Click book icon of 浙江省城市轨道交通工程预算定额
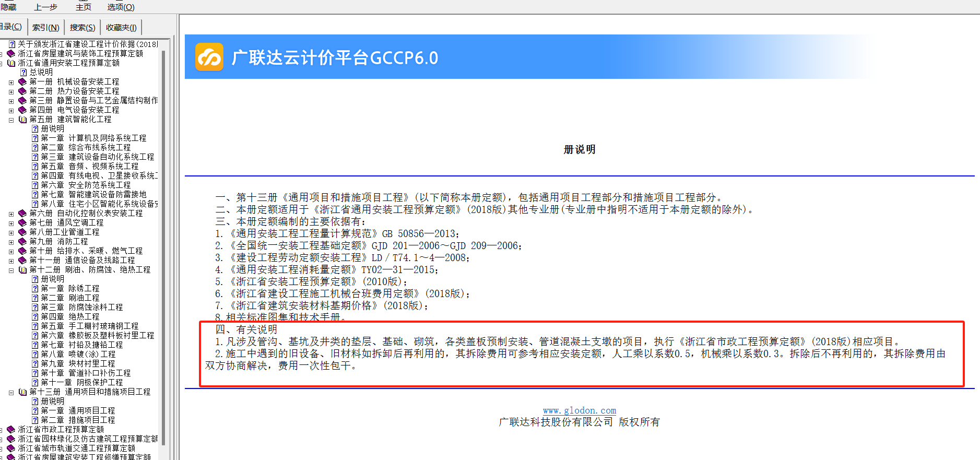The image size is (980, 460). point(11,448)
